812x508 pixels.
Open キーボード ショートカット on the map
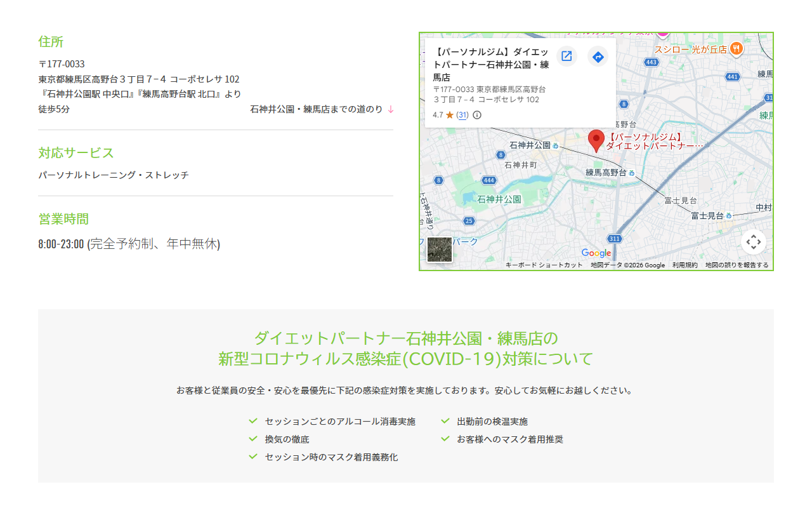pos(544,265)
